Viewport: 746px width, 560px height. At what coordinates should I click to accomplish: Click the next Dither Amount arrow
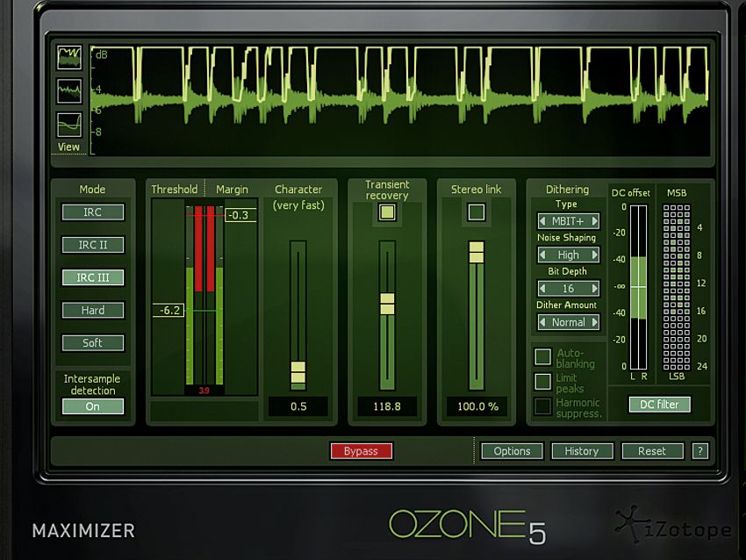(595, 322)
